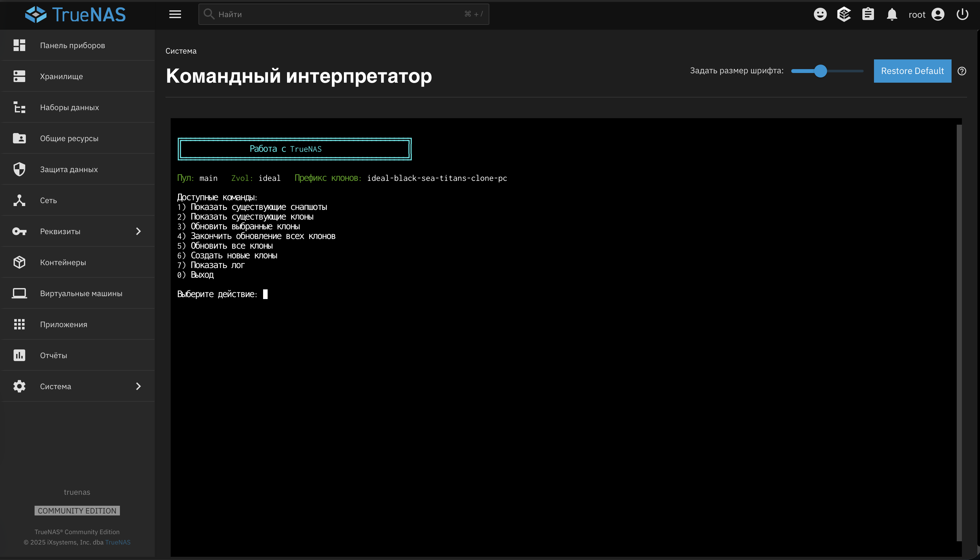This screenshot has width=980, height=560.
Task: Open the TrueCommand status icon
Action: (844, 14)
